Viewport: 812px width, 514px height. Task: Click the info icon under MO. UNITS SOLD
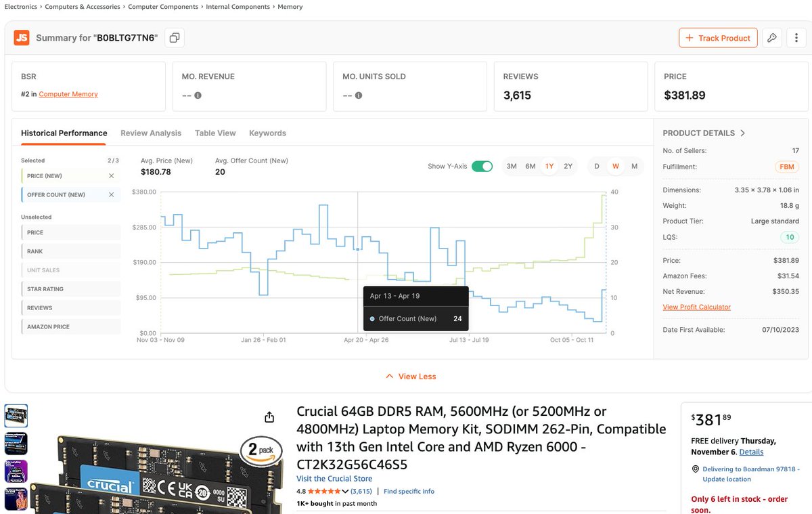pos(359,95)
